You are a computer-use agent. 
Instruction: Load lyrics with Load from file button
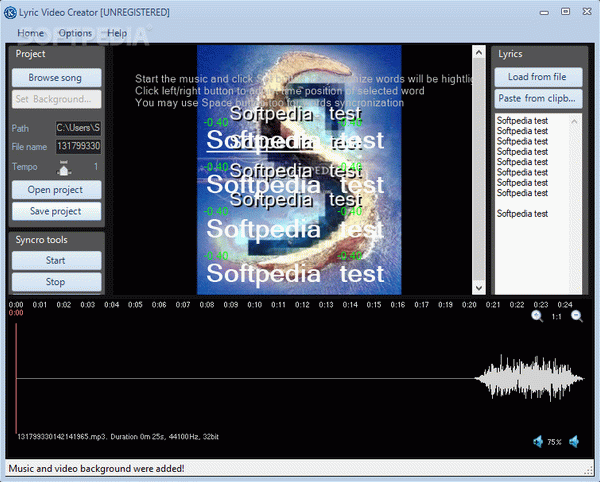538,77
